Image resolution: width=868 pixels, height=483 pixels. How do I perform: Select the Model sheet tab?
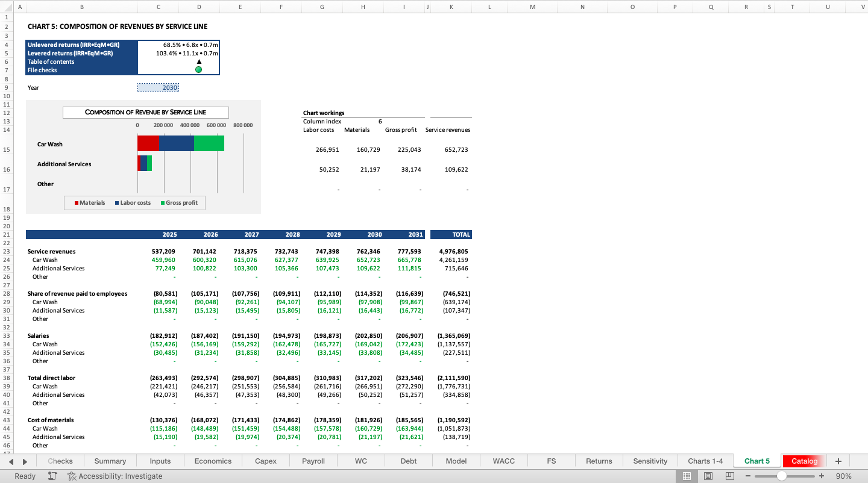click(456, 461)
